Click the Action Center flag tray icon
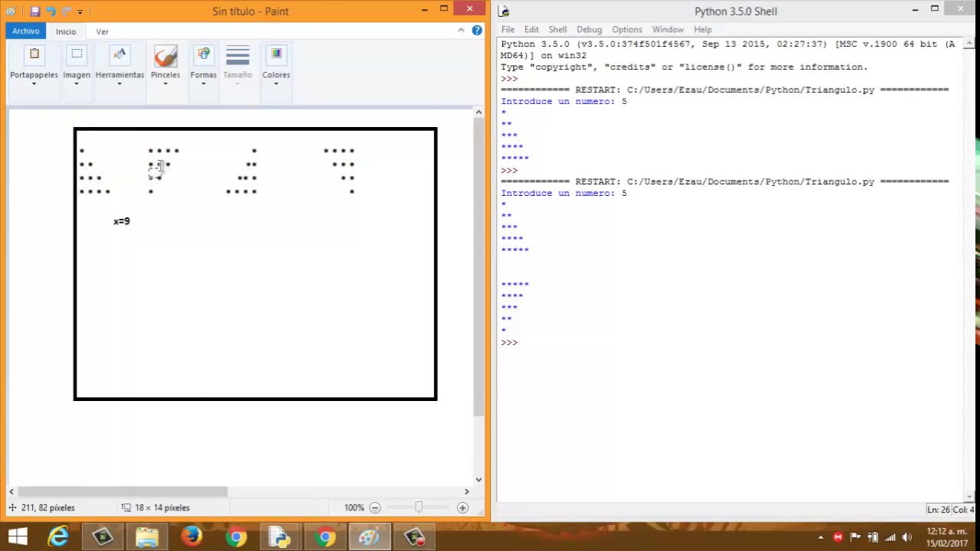980x551 pixels. 855,537
